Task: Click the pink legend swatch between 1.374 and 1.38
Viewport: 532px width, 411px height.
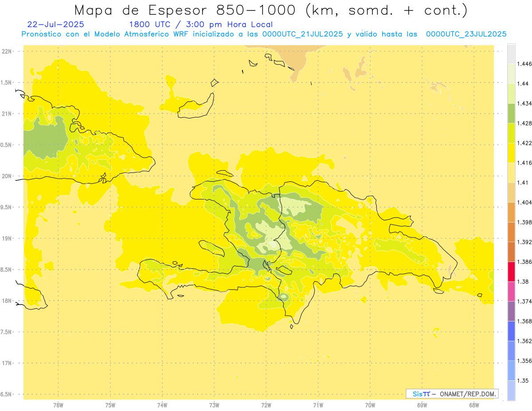Action: (x=511, y=291)
